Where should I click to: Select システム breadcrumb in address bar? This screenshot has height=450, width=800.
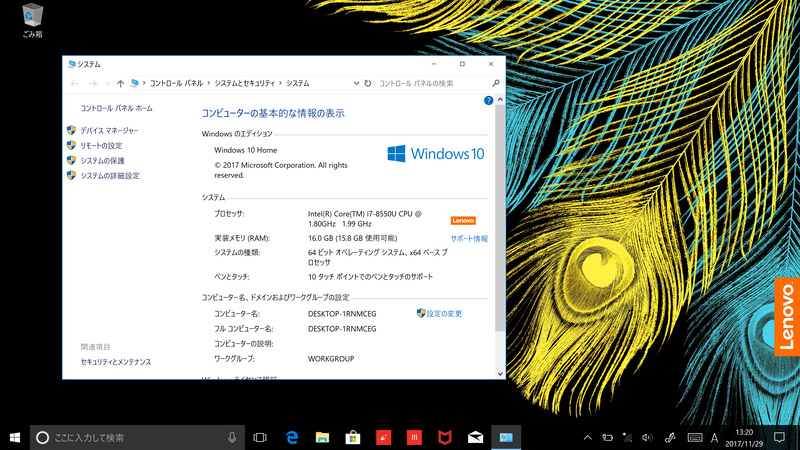297,83
